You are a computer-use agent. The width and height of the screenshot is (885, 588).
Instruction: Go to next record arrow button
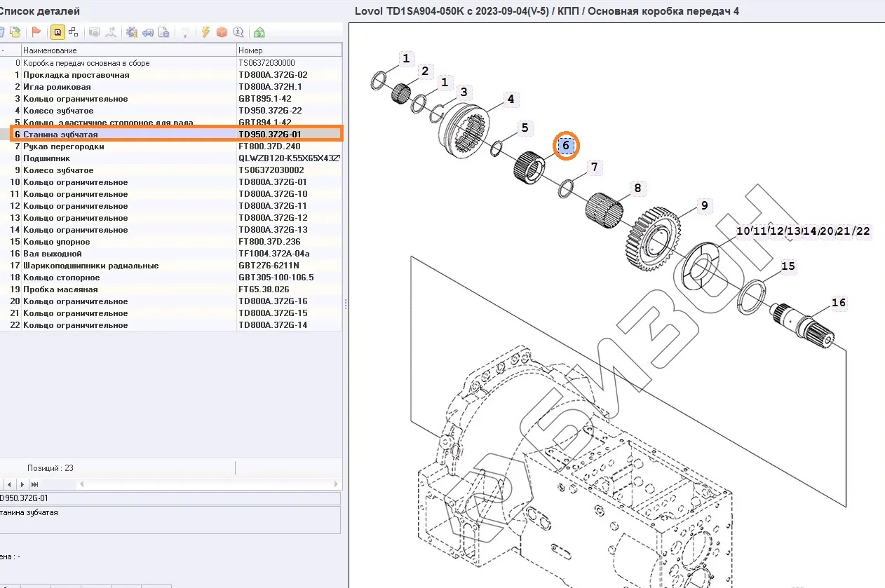coord(22,484)
